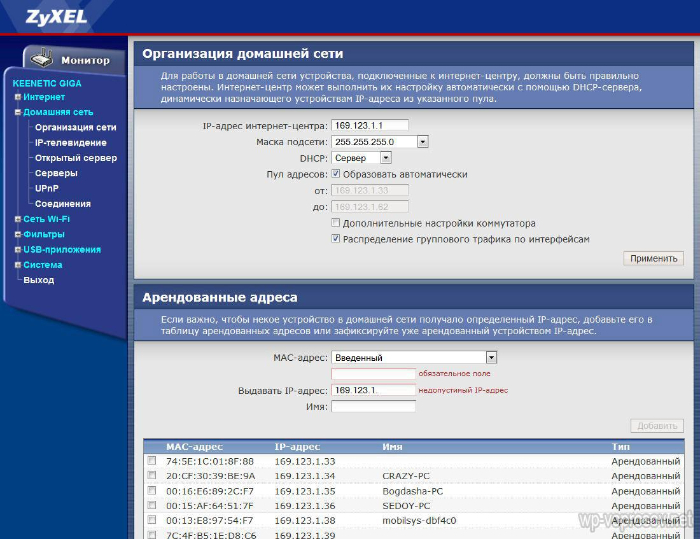Open IP-телевидение menu item
The image size is (700, 539).
pyautogui.click(x=71, y=142)
